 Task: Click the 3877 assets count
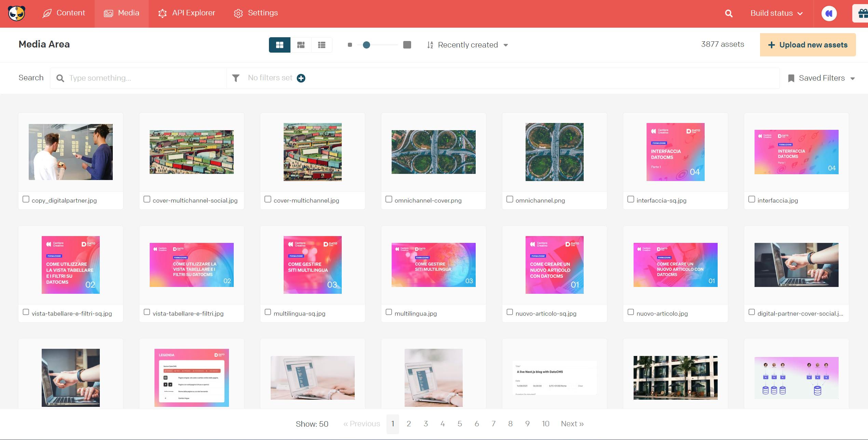pos(722,44)
